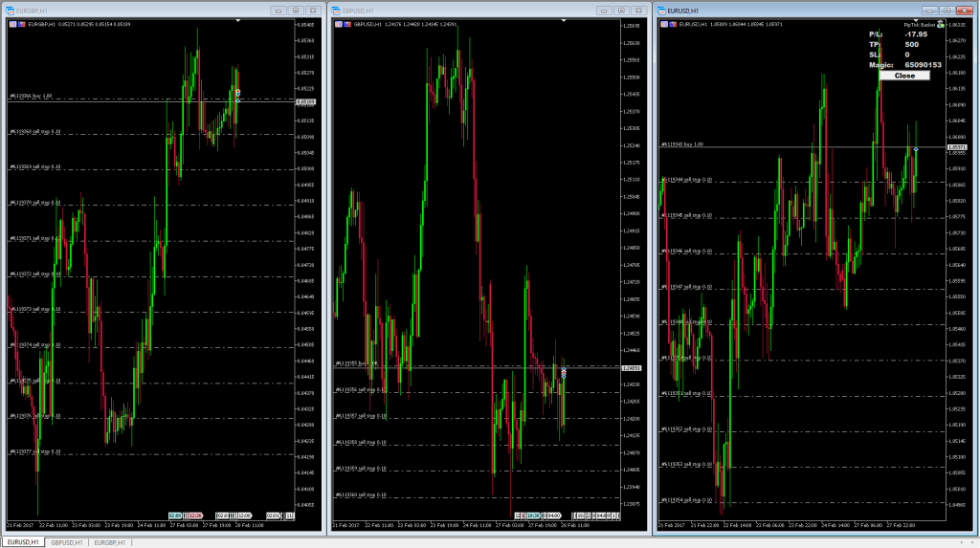Click the chart shift triangle atop EURGBP chart
This screenshot has width=980, height=548.
point(238,21)
